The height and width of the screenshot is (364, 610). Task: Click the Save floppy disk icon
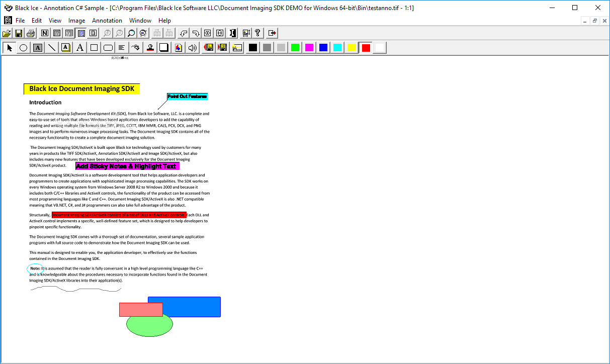[19, 33]
